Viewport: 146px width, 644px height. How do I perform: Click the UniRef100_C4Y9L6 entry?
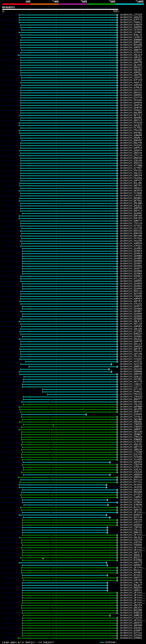pyautogui.click(x=131, y=417)
